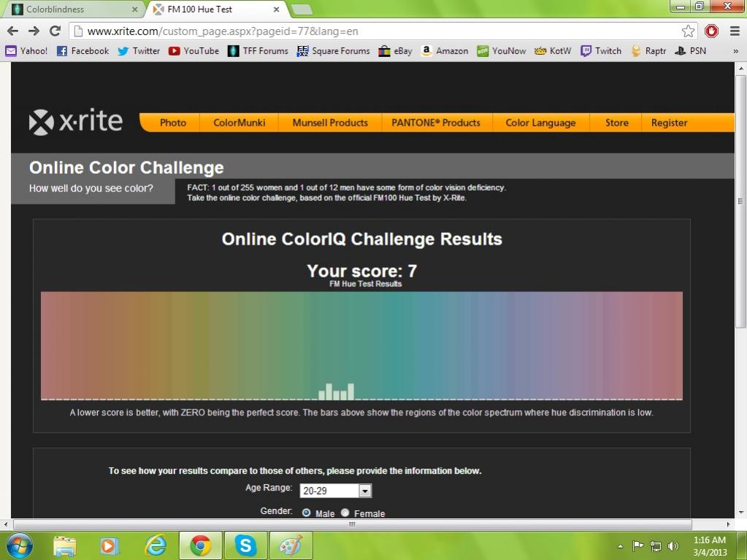Switch to Paint in the taskbar
Image resolution: width=747 pixels, height=560 pixels.
(291, 545)
